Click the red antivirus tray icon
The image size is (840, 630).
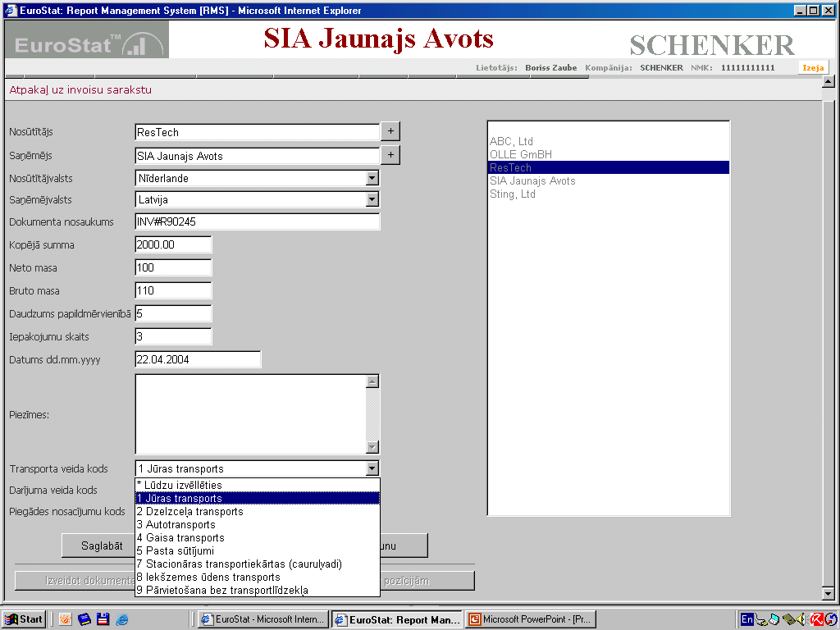point(816,619)
